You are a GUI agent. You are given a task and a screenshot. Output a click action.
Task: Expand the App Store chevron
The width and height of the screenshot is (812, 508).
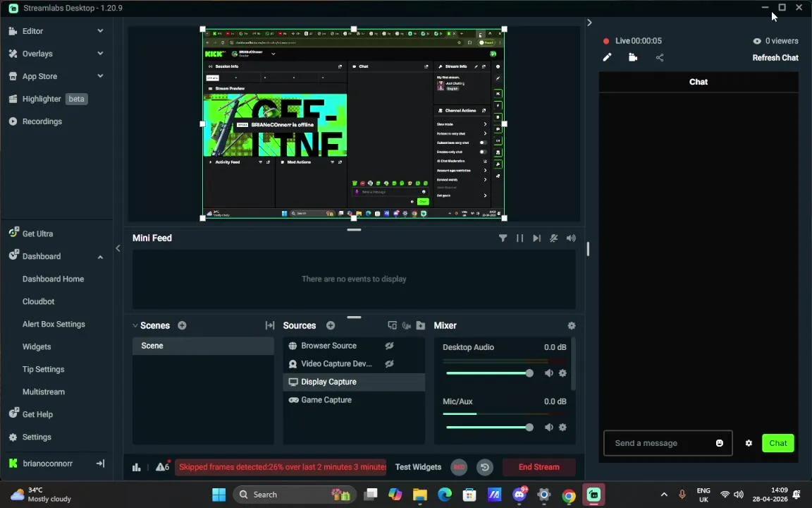pyautogui.click(x=100, y=76)
